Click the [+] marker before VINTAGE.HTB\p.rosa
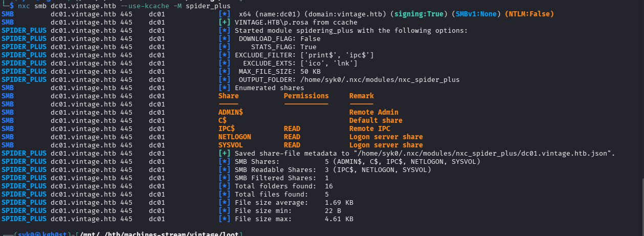 pos(225,22)
